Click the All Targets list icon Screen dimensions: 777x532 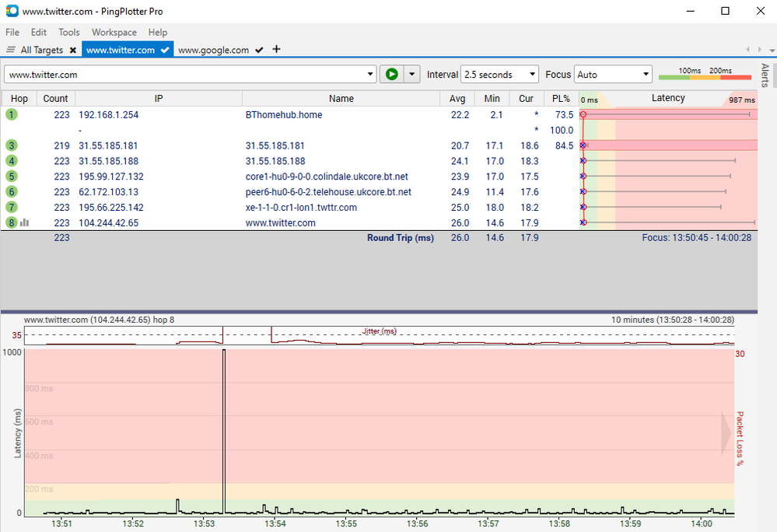10,50
